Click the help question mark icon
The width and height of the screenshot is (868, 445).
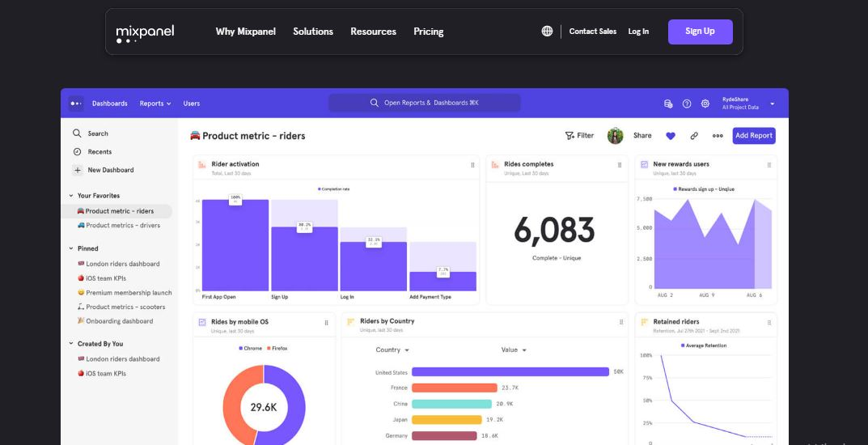coord(687,104)
